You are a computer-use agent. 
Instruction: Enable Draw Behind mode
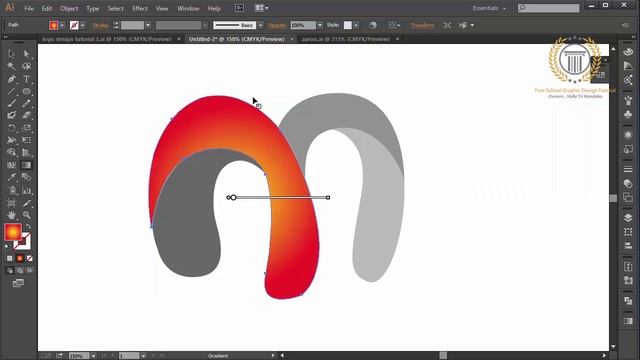[x=20, y=270]
